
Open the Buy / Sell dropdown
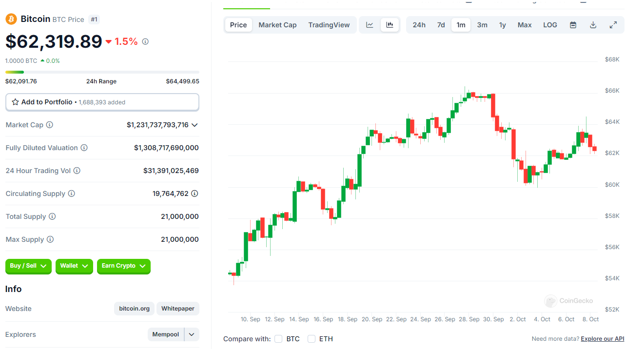(x=28, y=266)
